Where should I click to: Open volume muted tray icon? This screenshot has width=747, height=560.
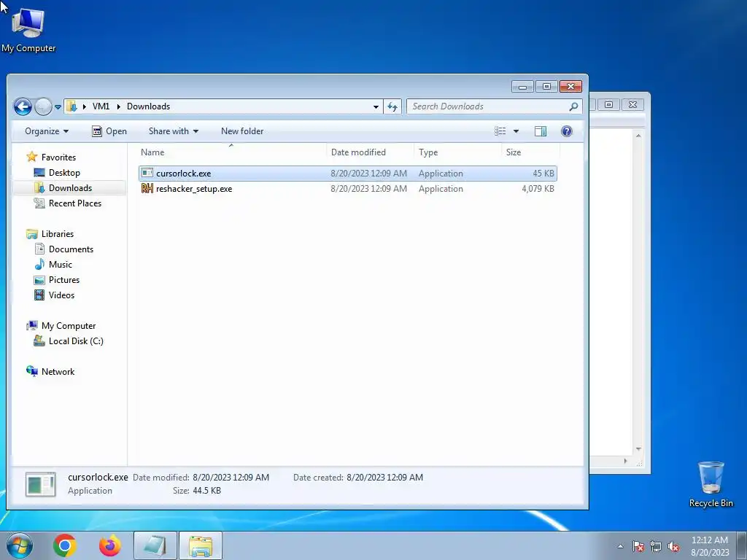coord(673,546)
